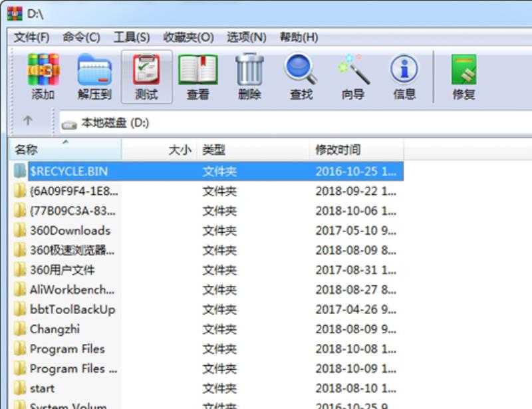Click date 2018-10-09 cell
This screenshot has height=409, width=532.
[x=356, y=368]
